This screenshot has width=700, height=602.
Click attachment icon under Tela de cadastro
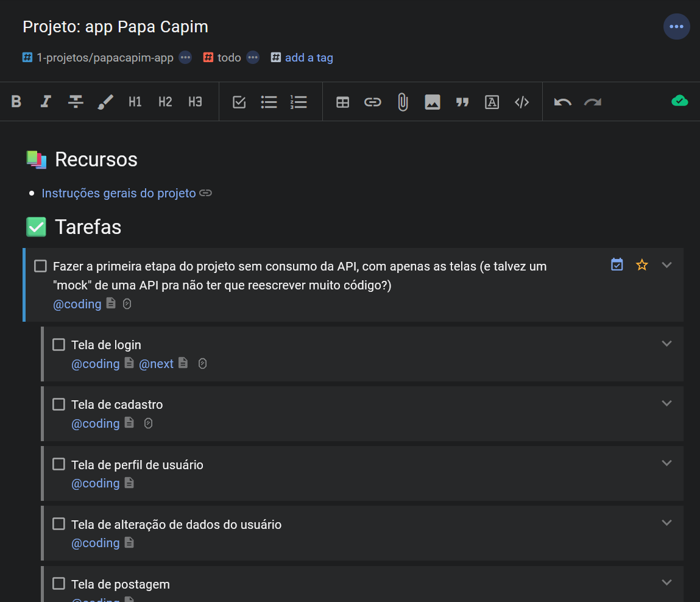(148, 423)
